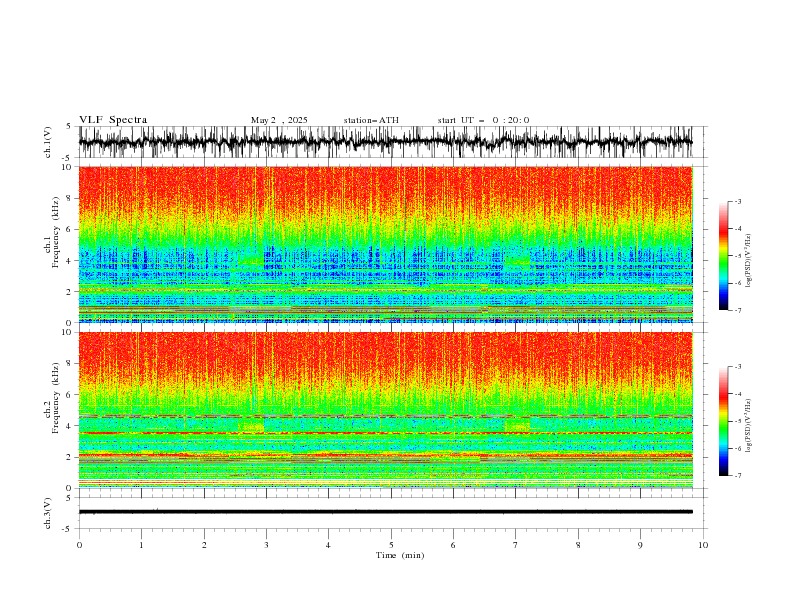Click the "8" tick on ch.1 frequency axis
This screenshot has width=792, height=612.
69,198
